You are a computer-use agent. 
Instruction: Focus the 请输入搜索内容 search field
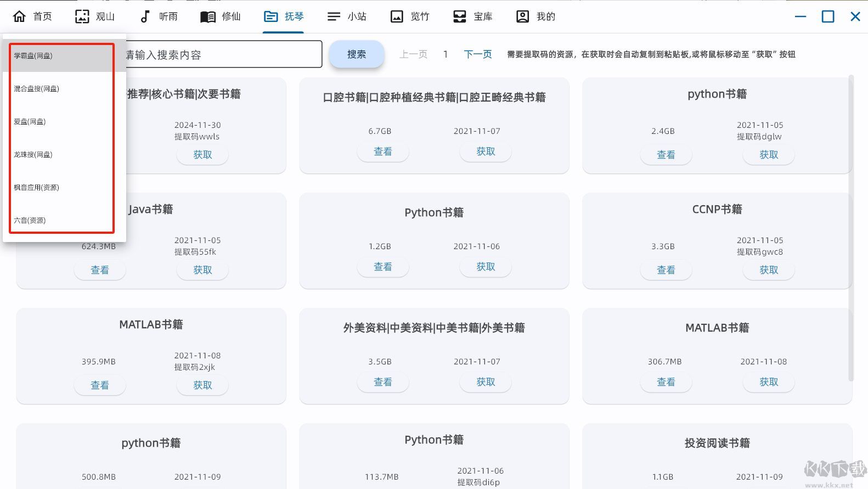point(223,54)
